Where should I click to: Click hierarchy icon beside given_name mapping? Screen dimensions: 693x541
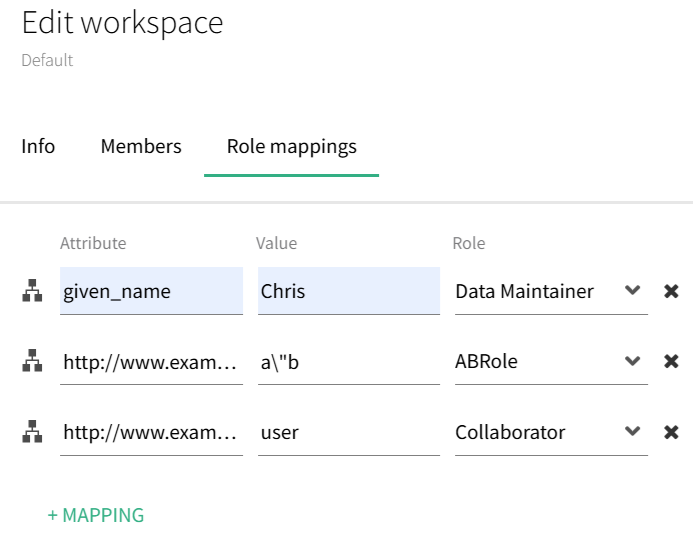pos(32,290)
